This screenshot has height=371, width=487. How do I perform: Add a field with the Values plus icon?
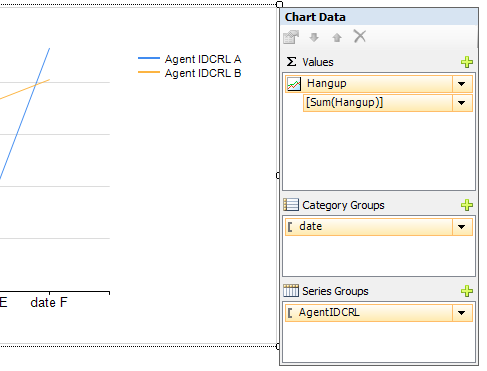click(467, 62)
